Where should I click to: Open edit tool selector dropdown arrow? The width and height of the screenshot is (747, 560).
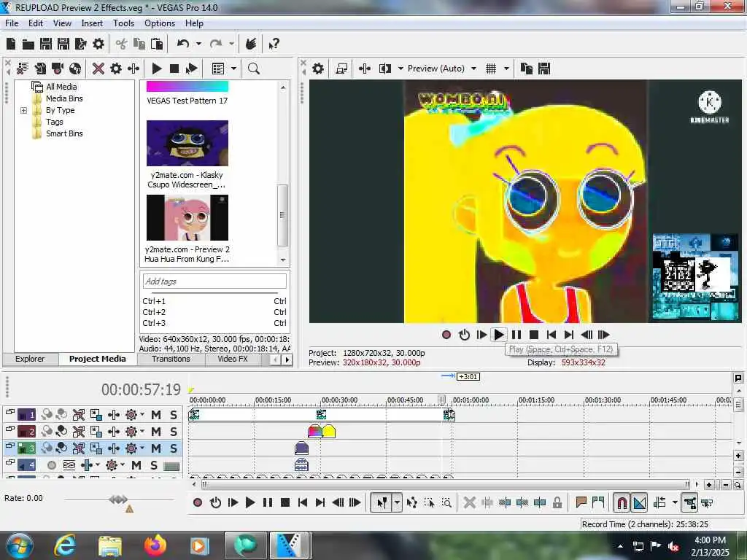[x=397, y=502]
